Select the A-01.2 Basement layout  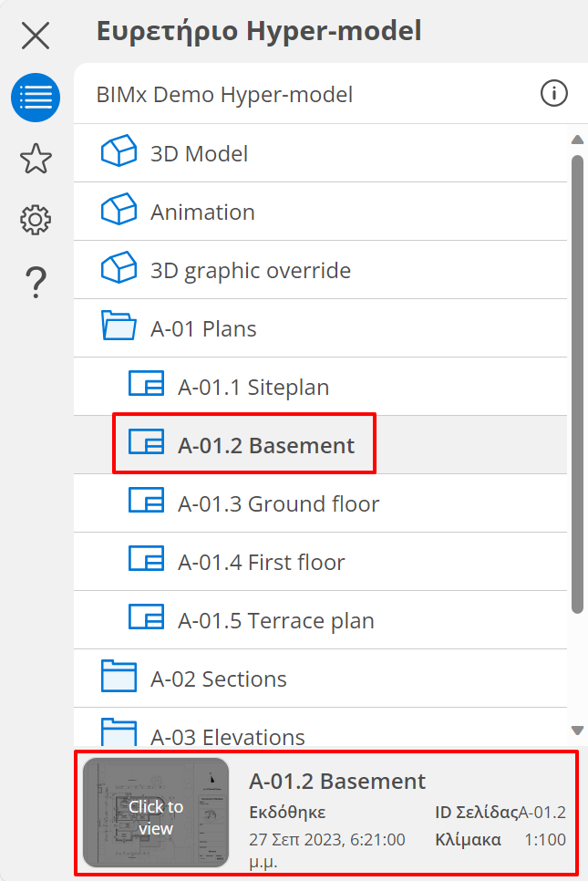[265, 445]
